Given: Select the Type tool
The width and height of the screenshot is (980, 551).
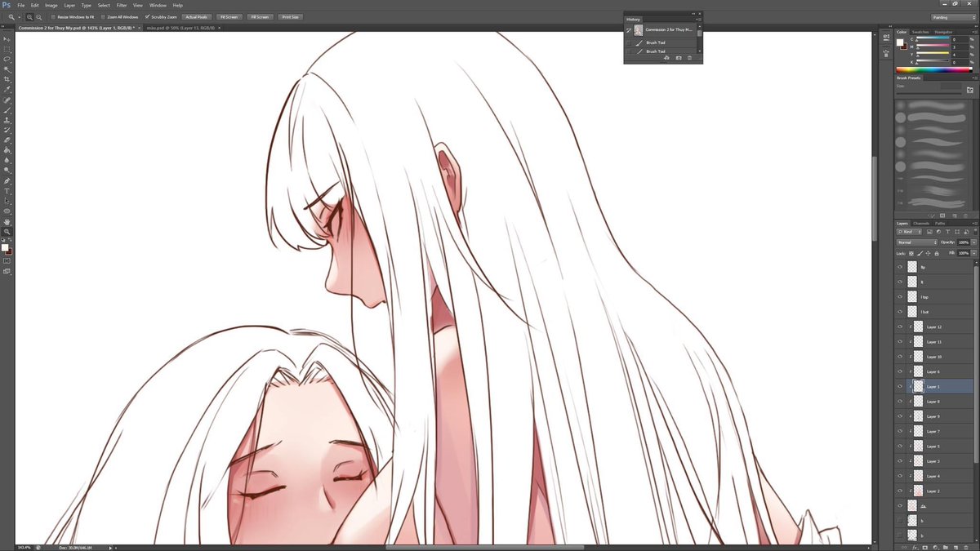Looking at the screenshot, I should tap(7, 191).
